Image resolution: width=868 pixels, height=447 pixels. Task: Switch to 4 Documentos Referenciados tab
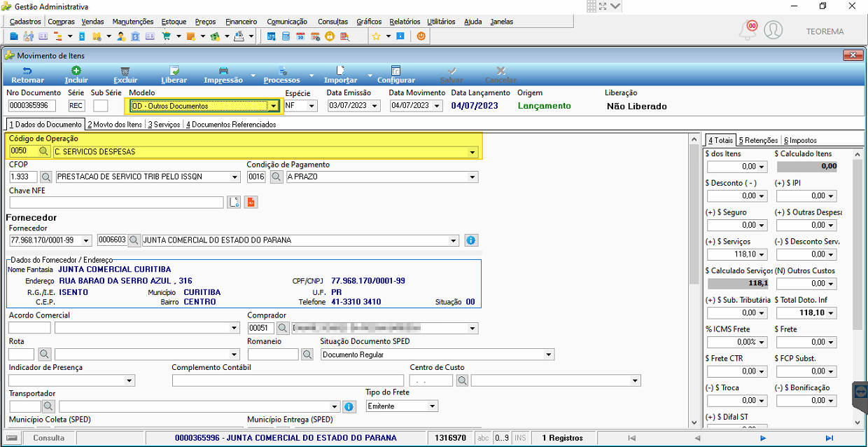click(x=231, y=124)
